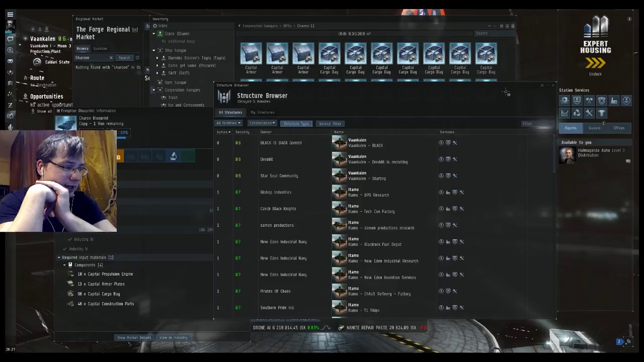
Task: Open the EVE Mail icon
Action: [10, 61]
